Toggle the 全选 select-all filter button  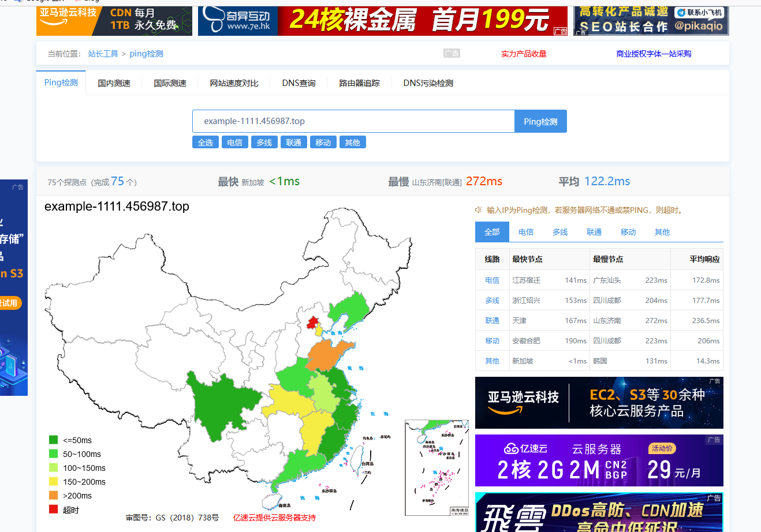[206, 143]
